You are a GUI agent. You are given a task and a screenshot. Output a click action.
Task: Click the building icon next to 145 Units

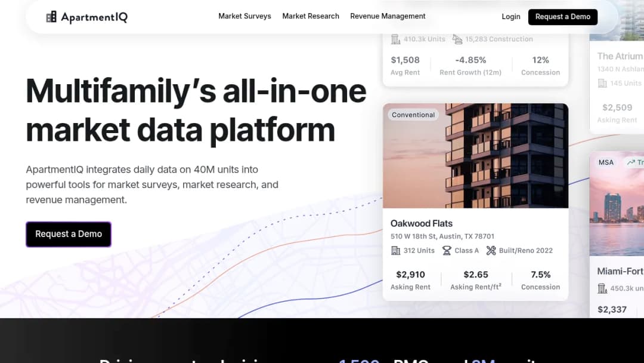pyautogui.click(x=602, y=84)
